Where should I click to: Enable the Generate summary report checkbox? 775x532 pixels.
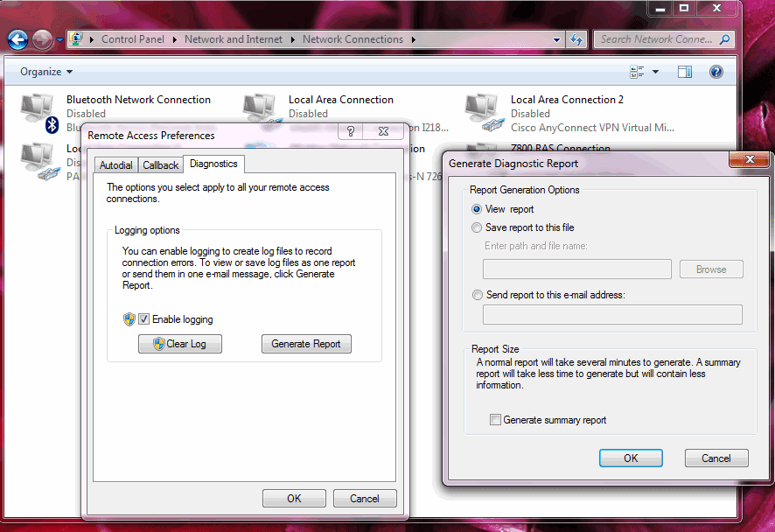coord(495,420)
